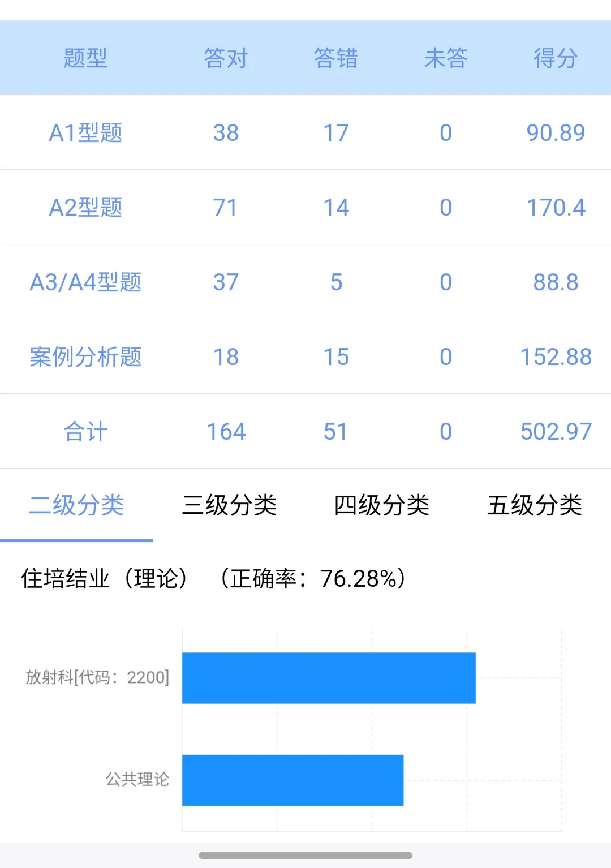Click the 未答 column header
The width and height of the screenshot is (611, 868).
(x=446, y=58)
